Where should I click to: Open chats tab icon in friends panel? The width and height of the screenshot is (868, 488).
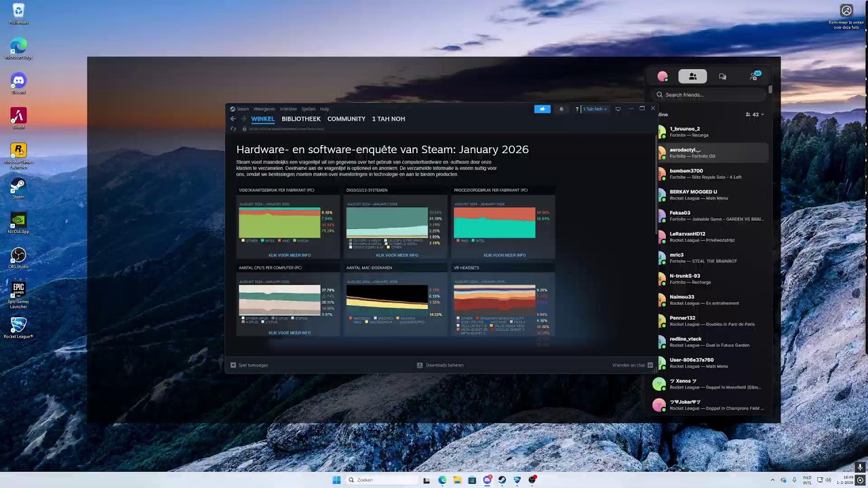(723, 77)
